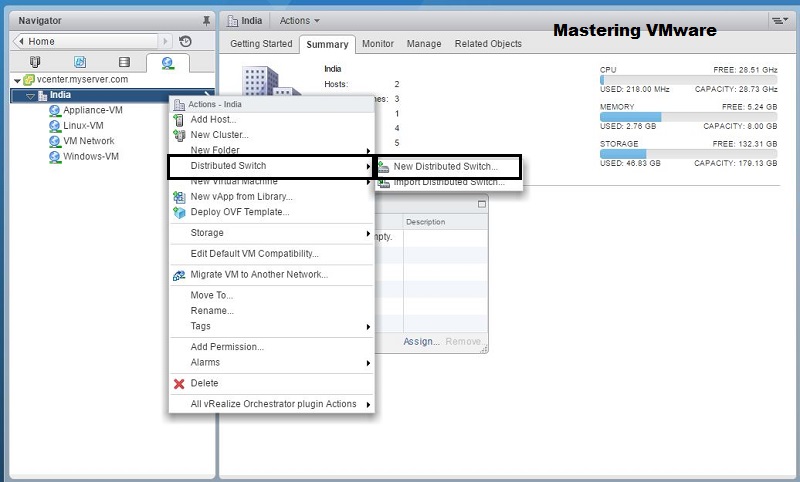Select Delete in context menu
The height and width of the screenshot is (482, 800).
[x=271, y=384]
